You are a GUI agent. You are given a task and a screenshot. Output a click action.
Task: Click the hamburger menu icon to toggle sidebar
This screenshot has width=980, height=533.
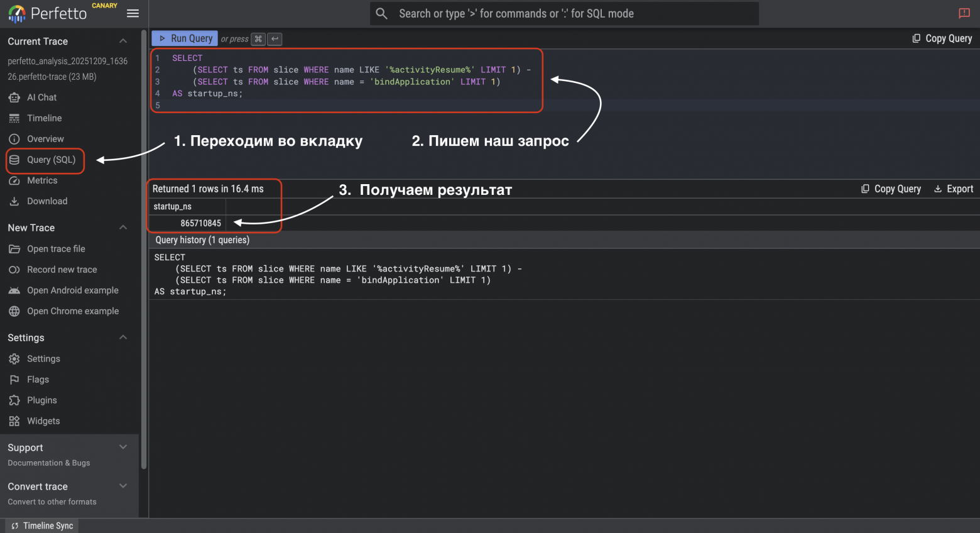[x=133, y=13]
